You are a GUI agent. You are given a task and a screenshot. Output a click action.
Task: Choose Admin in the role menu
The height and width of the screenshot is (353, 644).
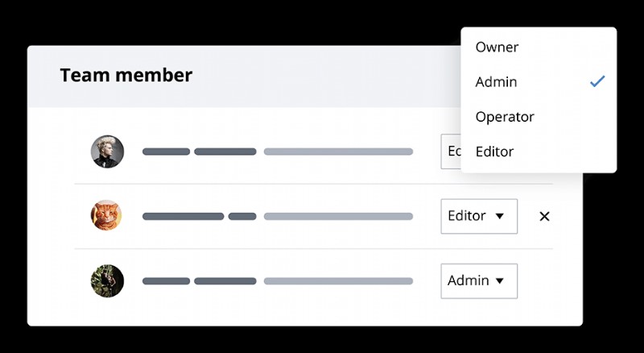497,81
